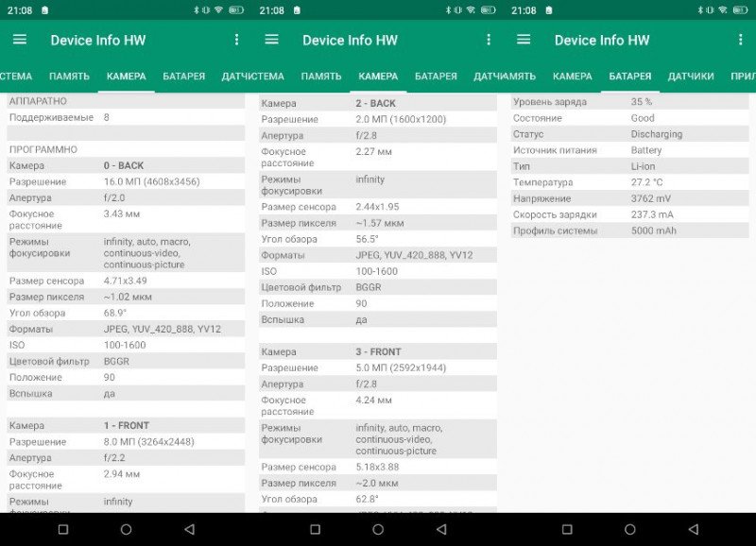The width and height of the screenshot is (756, 546).
Task: Tap the back triangle on right screen
Action: click(x=694, y=530)
